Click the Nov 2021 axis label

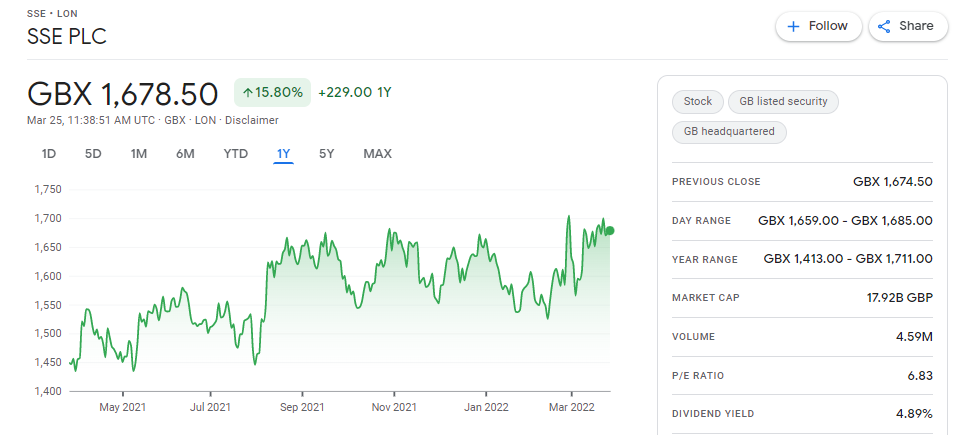(394, 407)
